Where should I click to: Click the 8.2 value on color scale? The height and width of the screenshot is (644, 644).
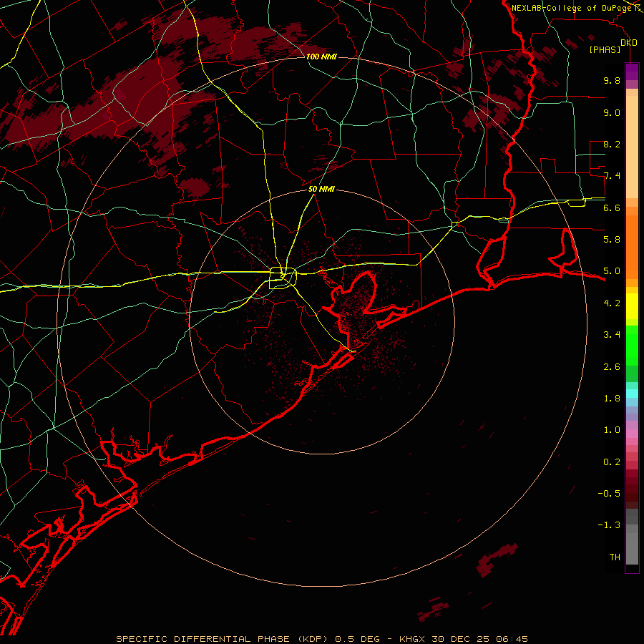[612, 144]
